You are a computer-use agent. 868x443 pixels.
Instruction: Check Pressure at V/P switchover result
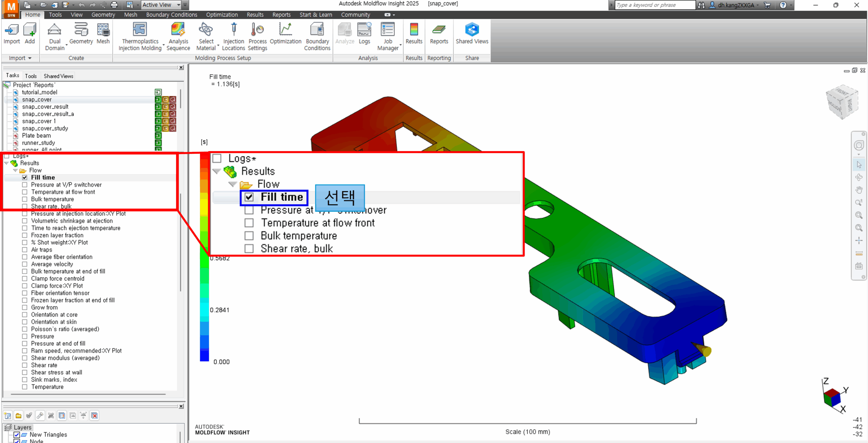point(25,185)
